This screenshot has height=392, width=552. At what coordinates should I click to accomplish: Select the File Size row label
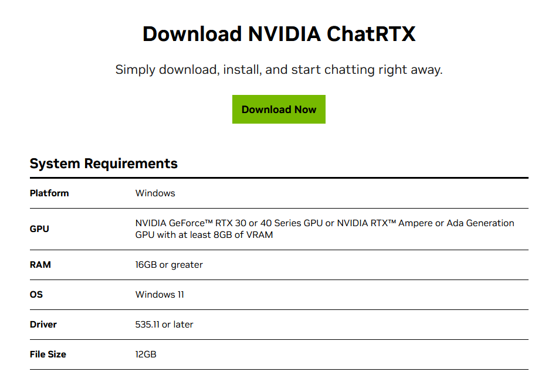coord(48,354)
